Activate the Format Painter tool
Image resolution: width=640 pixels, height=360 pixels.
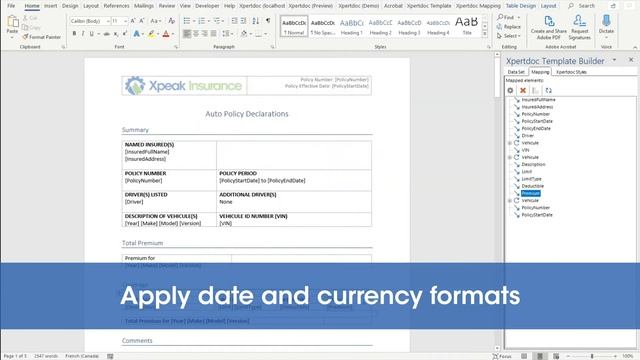(x=41, y=37)
